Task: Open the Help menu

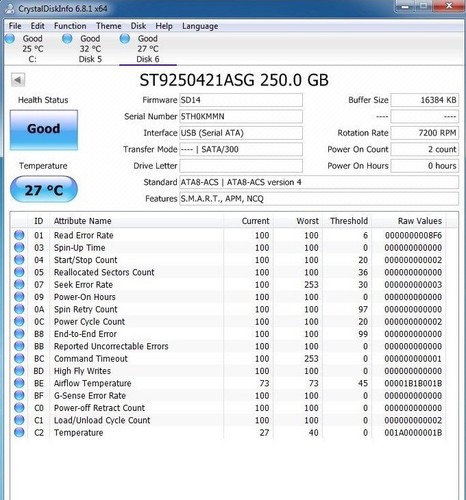Action: point(164,26)
